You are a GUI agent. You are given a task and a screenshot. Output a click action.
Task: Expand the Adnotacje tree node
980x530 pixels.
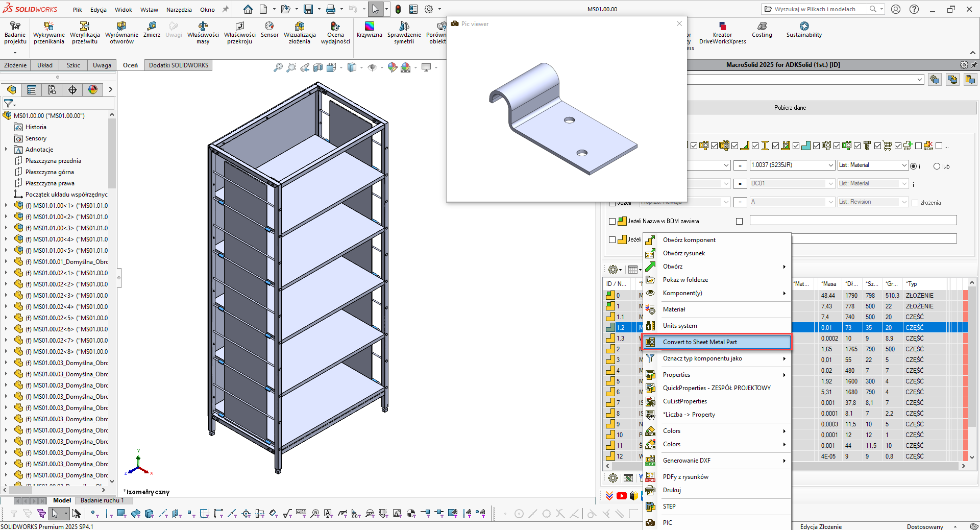[6, 150]
